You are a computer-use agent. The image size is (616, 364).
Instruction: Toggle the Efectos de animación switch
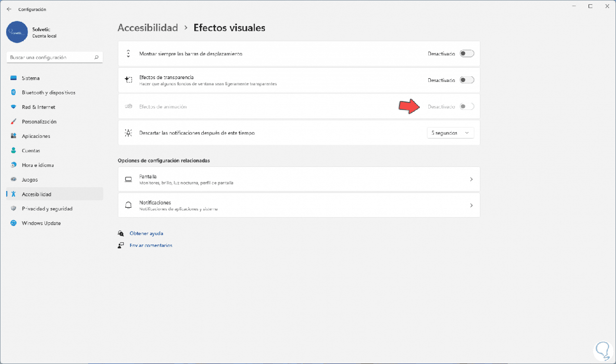click(x=467, y=107)
